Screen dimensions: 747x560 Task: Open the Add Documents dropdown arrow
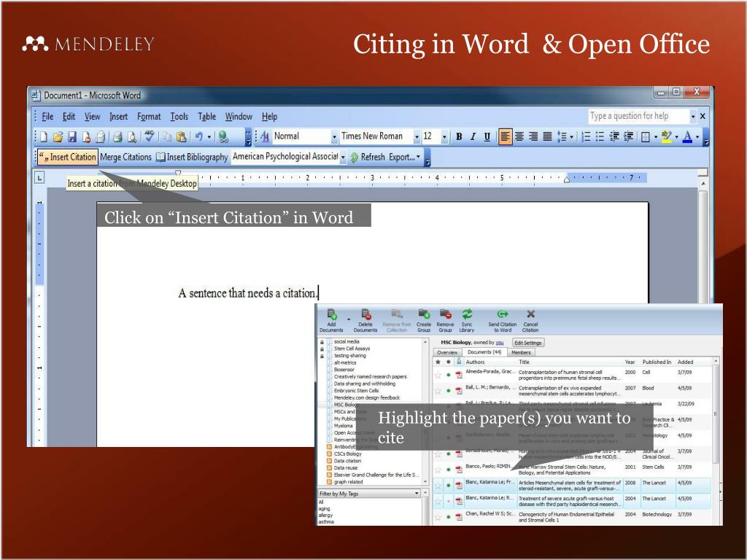[x=349, y=319]
